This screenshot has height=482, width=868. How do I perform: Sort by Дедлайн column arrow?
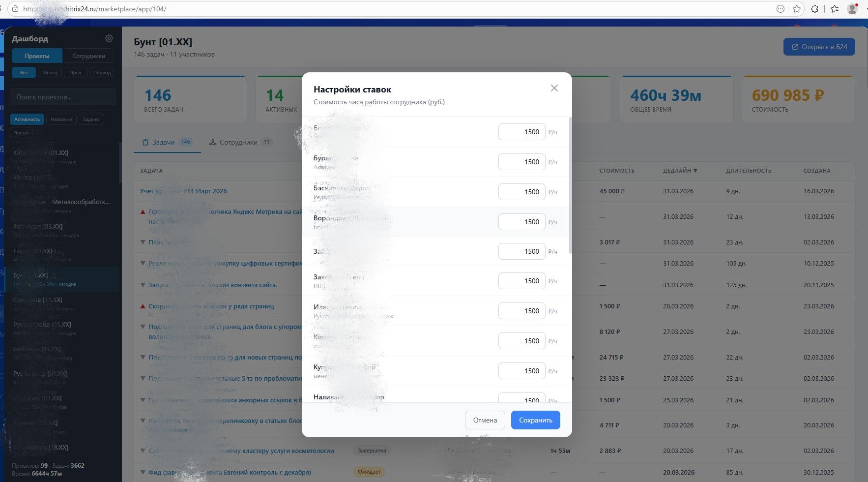click(695, 171)
